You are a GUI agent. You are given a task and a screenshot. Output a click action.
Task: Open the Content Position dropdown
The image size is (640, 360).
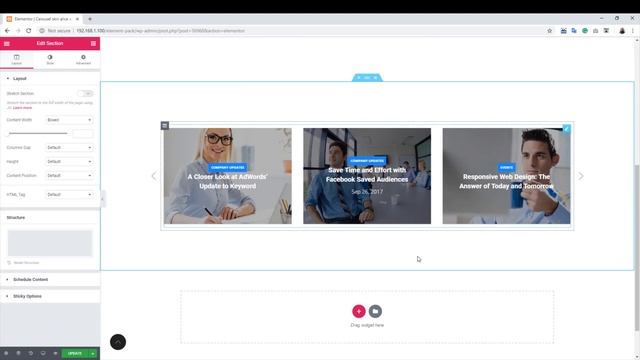click(x=69, y=176)
